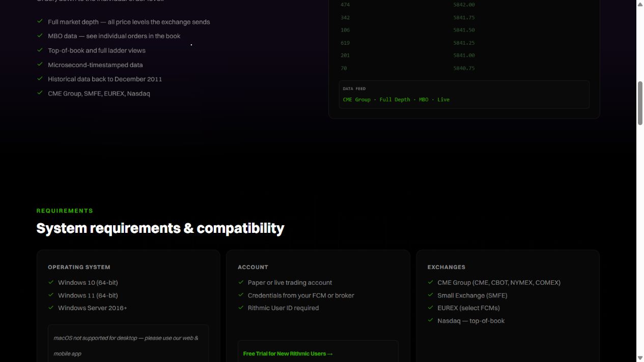
Task: Click the price 5841.00 in the ladder
Action: pyautogui.click(x=464, y=55)
